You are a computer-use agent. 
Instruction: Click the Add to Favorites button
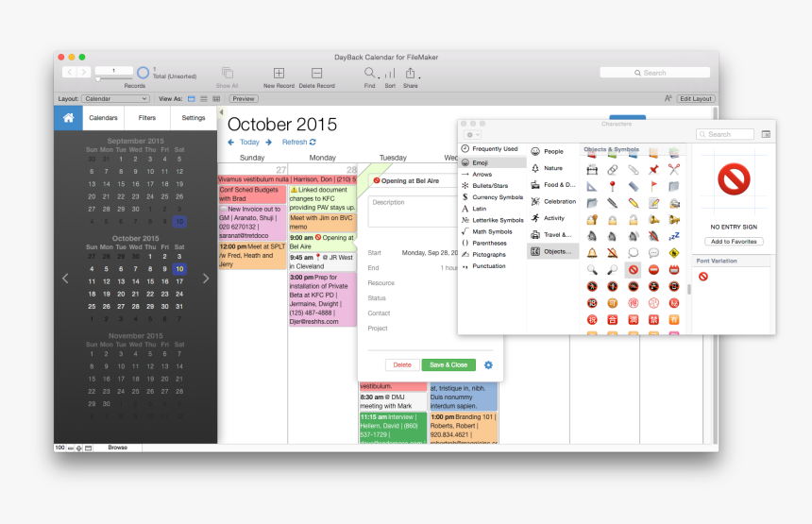(x=734, y=242)
